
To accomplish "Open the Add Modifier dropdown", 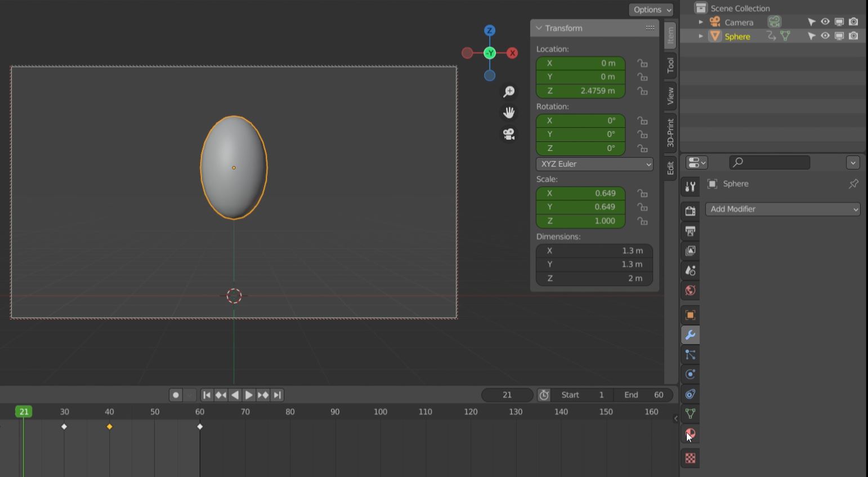I will tap(782, 209).
